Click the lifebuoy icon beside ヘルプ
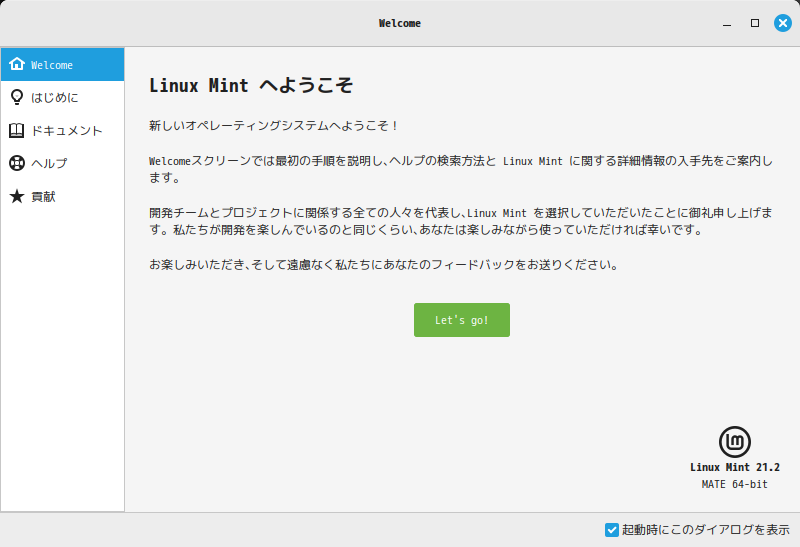Viewport: 800px width, 547px height. (17, 163)
